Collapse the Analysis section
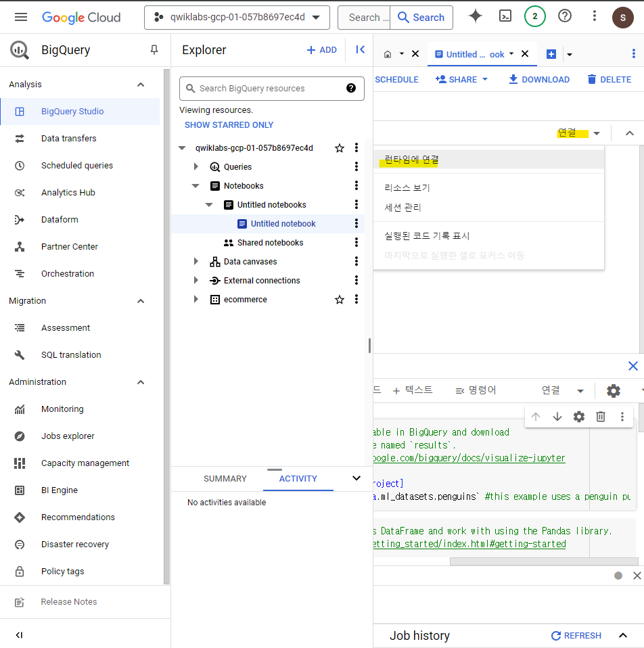The width and height of the screenshot is (644, 648). click(141, 85)
